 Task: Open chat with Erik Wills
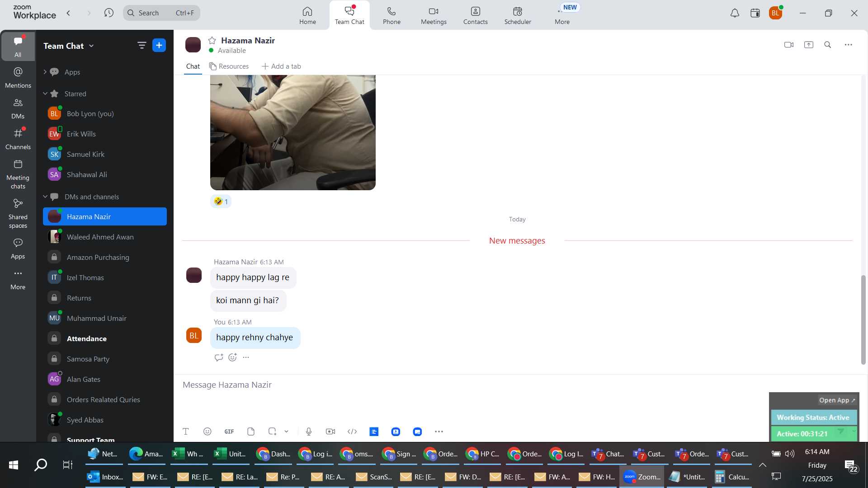[105, 134]
